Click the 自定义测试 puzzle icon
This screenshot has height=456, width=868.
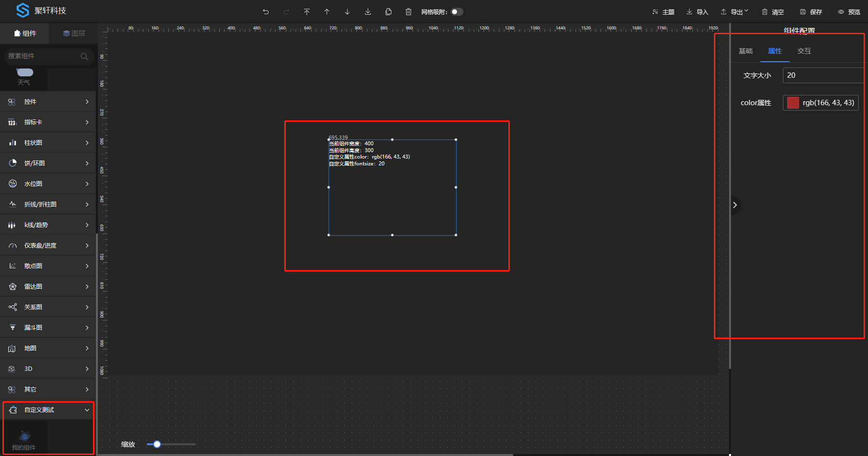tap(13, 410)
